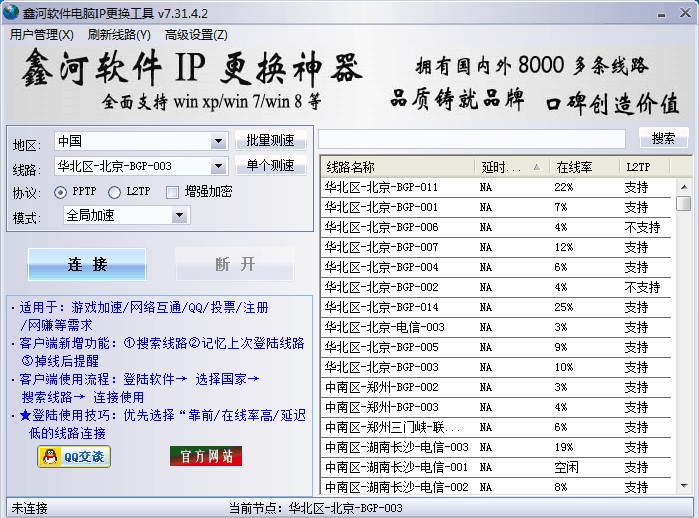Select row 华北区-北京-BGP-003 in the list

496,367
